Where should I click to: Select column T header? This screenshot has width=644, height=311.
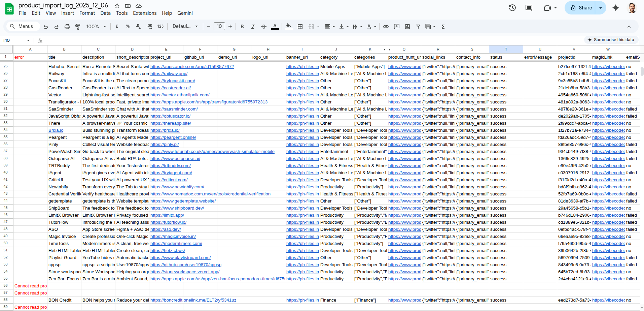coord(506,49)
